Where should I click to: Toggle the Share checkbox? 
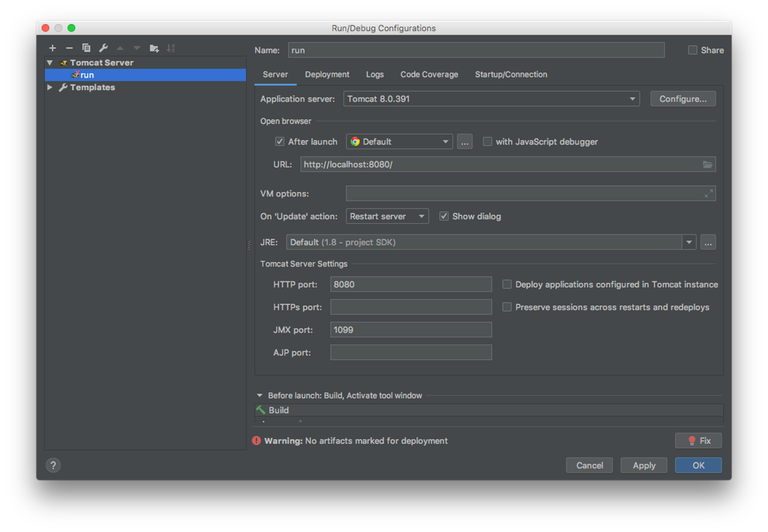pyautogui.click(x=693, y=50)
